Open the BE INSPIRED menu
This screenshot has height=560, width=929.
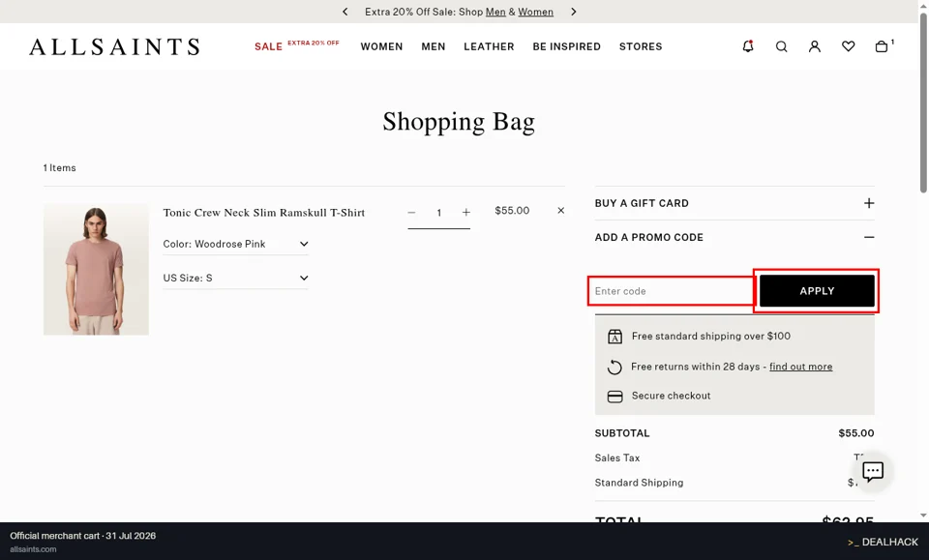coord(566,46)
